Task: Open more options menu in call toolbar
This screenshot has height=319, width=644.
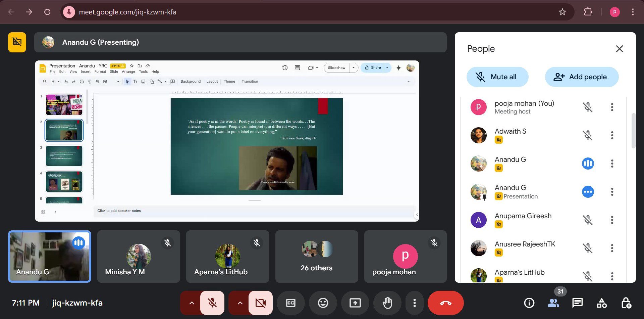Action: (415, 303)
